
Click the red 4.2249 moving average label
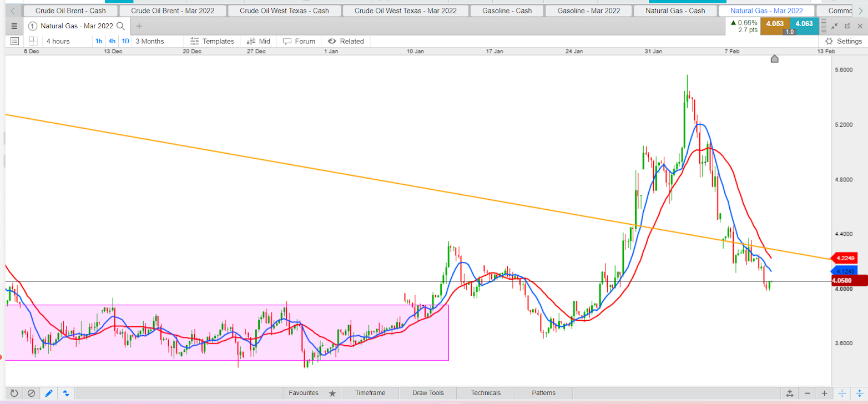pyautogui.click(x=844, y=258)
